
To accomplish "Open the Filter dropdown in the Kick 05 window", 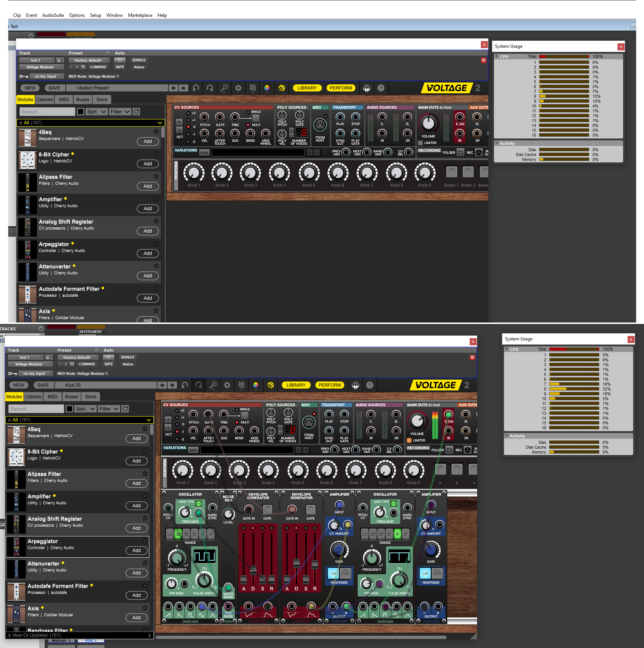I will point(109,409).
